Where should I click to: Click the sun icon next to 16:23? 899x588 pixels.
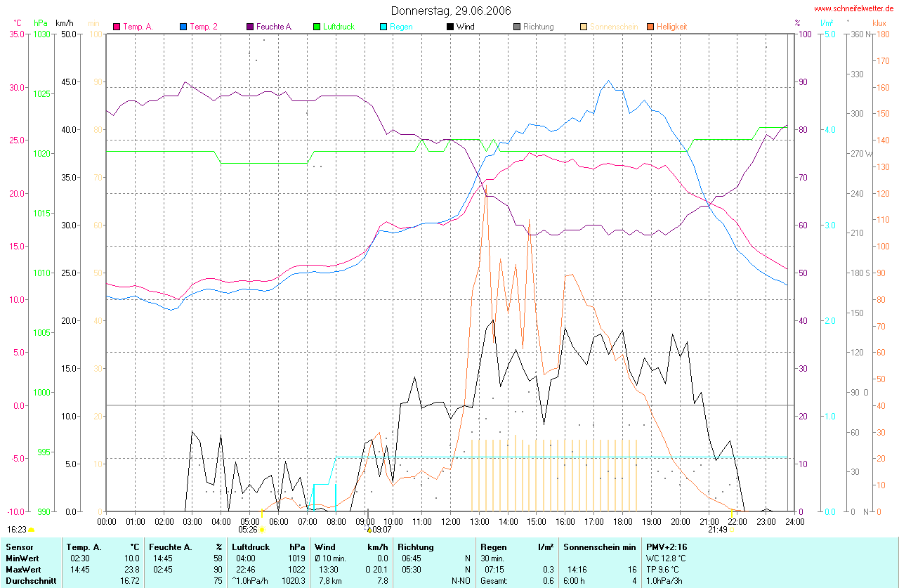(x=32, y=530)
